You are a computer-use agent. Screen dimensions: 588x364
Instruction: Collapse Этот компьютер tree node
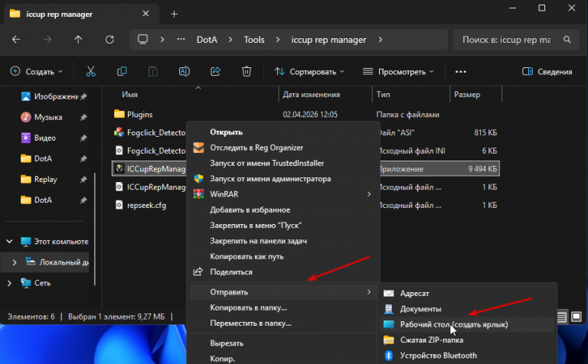pyautogui.click(x=9, y=242)
